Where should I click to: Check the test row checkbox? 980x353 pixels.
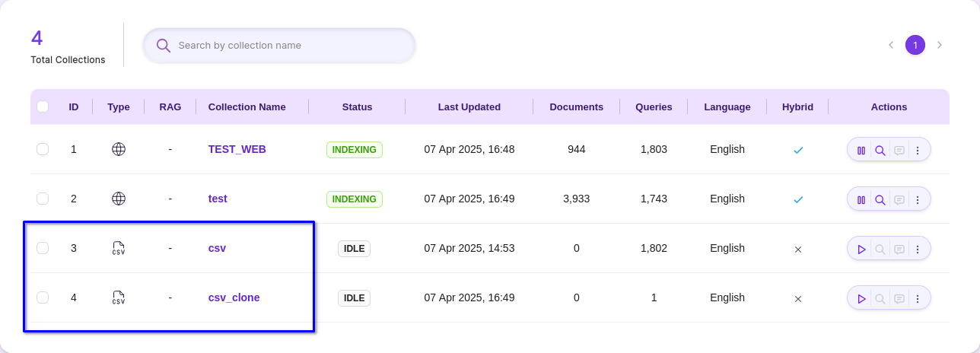pyautogui.click(x=43, y=199)
